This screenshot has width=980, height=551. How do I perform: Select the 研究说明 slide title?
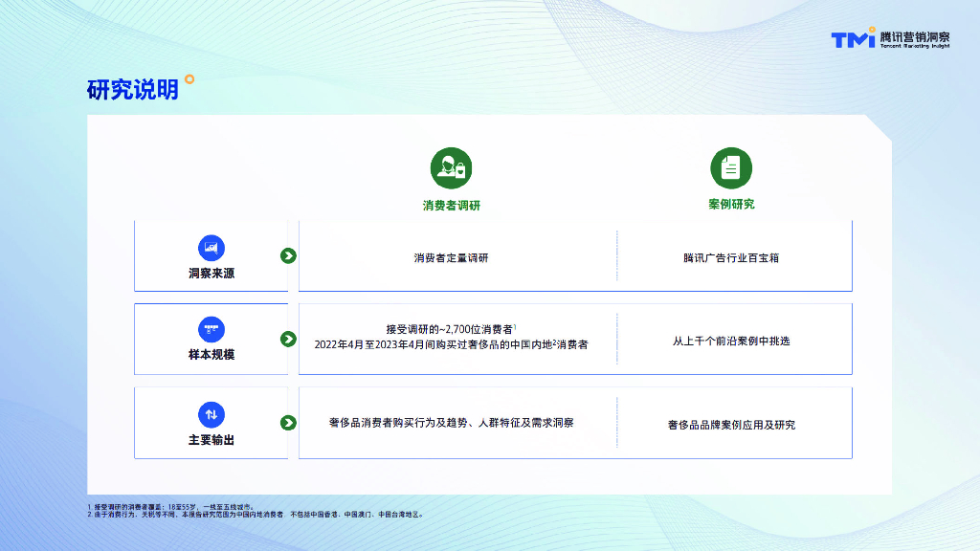(133, 90)
